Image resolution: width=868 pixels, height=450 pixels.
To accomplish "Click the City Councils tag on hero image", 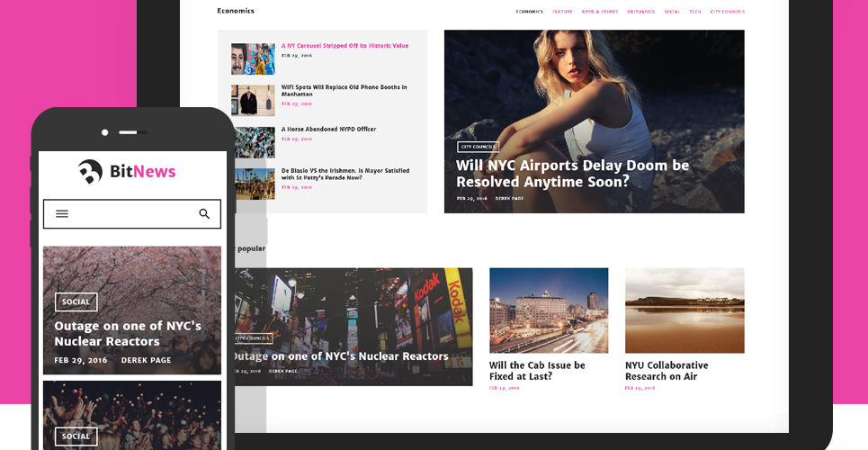I will click(479, 147).
